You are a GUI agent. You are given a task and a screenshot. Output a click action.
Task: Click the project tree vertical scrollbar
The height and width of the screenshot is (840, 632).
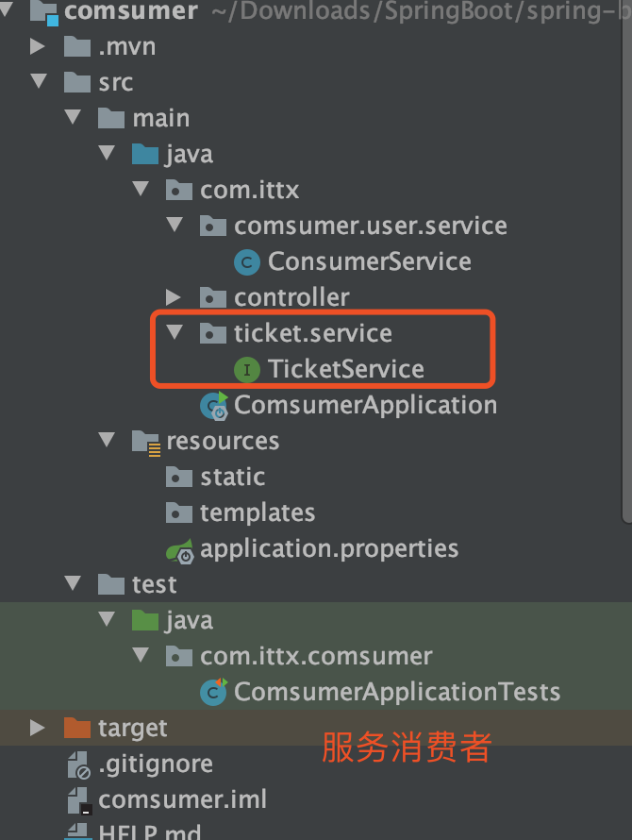[626, 262]
